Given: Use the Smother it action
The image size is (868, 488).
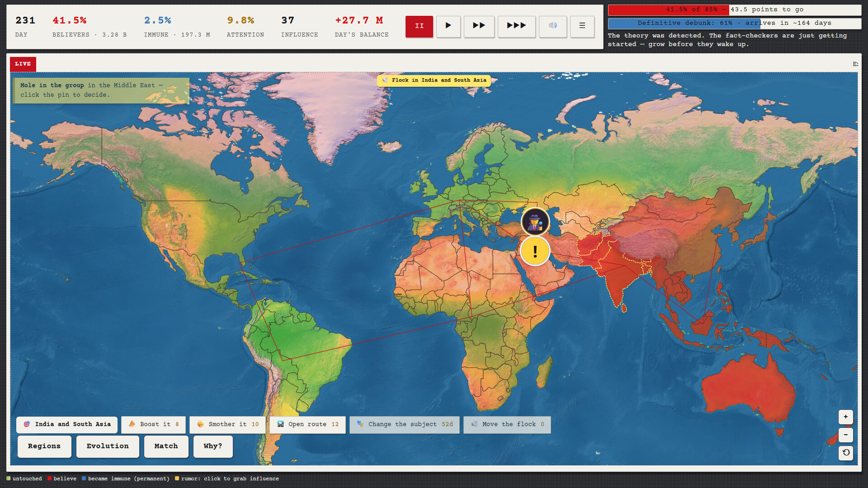Looking at the screenshot, I should click(x=228, y=424).
